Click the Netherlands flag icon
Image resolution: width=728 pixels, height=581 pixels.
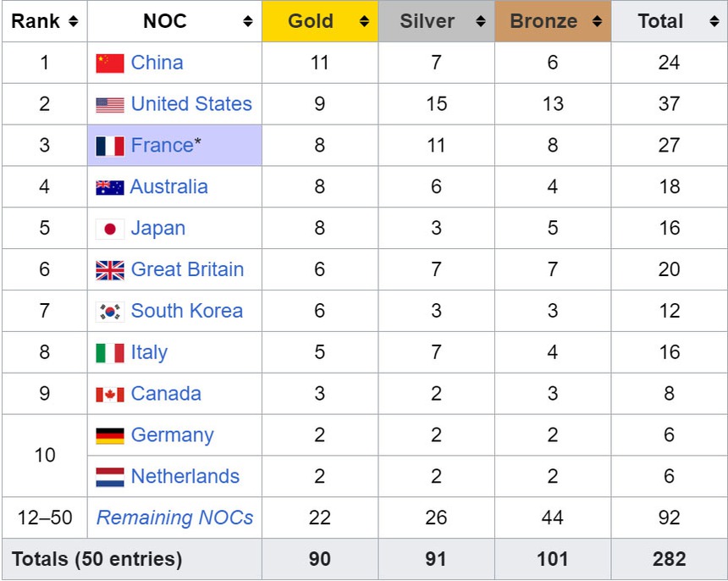111,476
